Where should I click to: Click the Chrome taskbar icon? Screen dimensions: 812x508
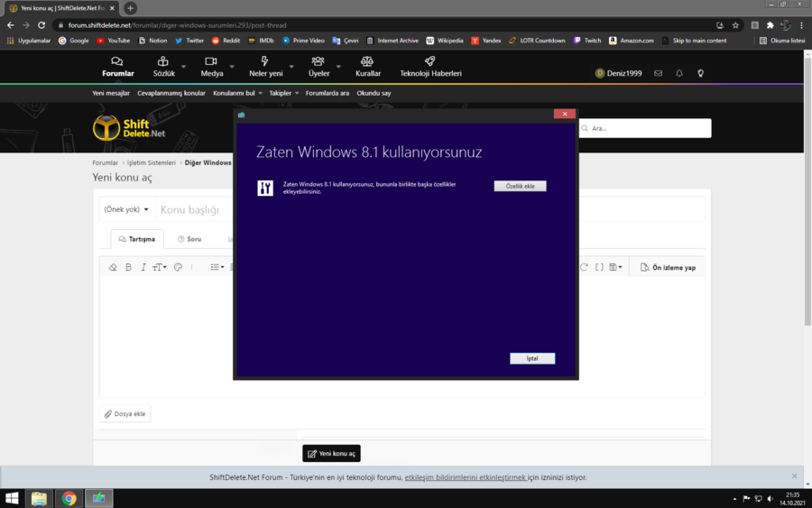tap(69, 498)
